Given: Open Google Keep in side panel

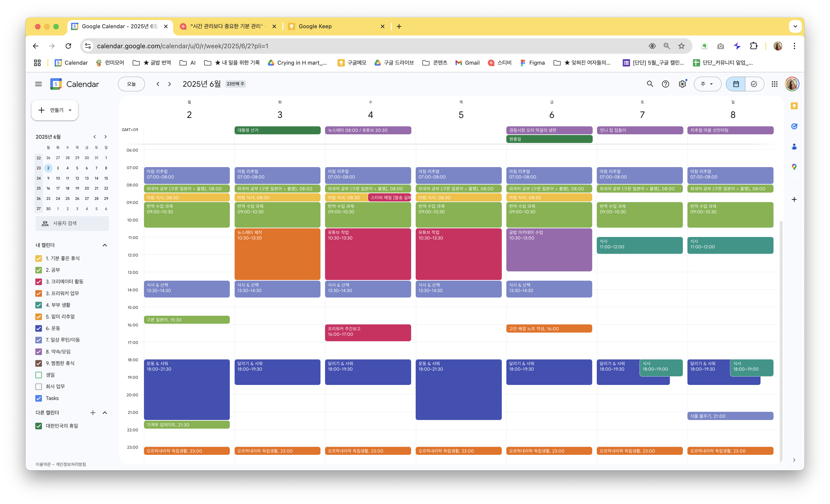Looking at the screenshot, I should [794, 106].
